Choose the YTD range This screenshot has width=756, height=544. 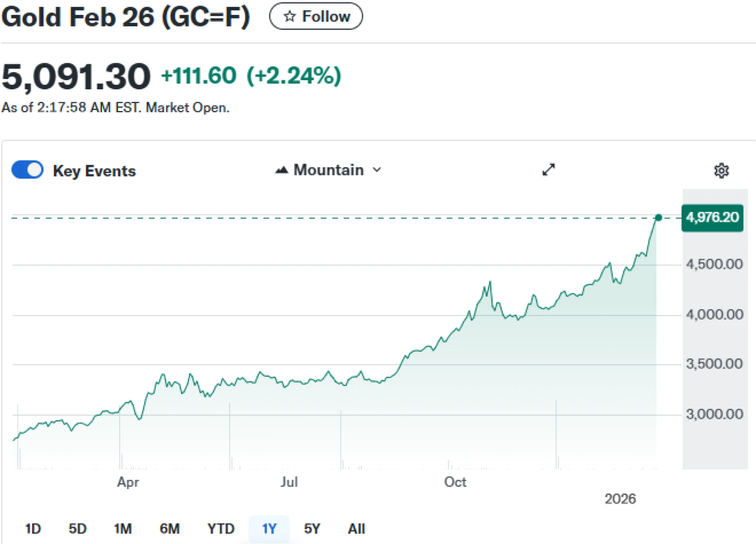coord(221,528)
